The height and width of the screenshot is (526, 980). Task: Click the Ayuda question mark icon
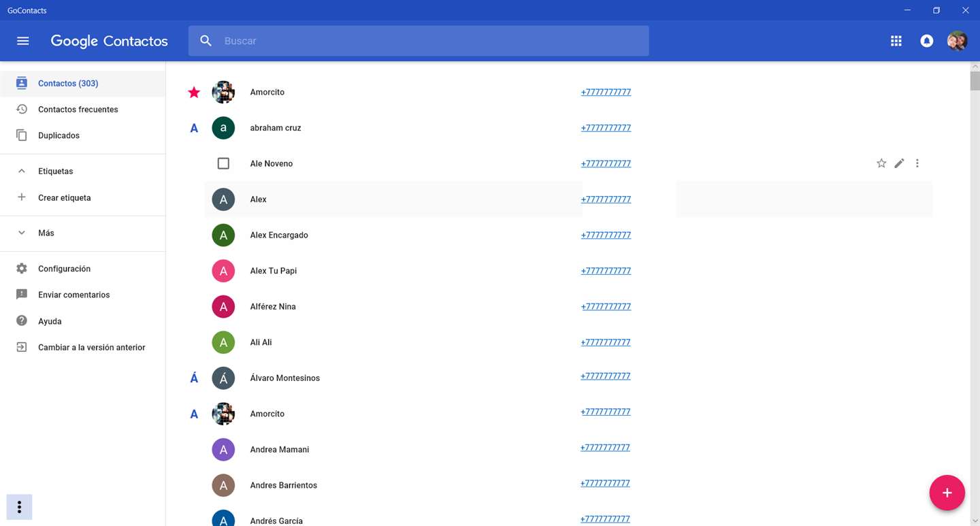(x=22, y=321)
